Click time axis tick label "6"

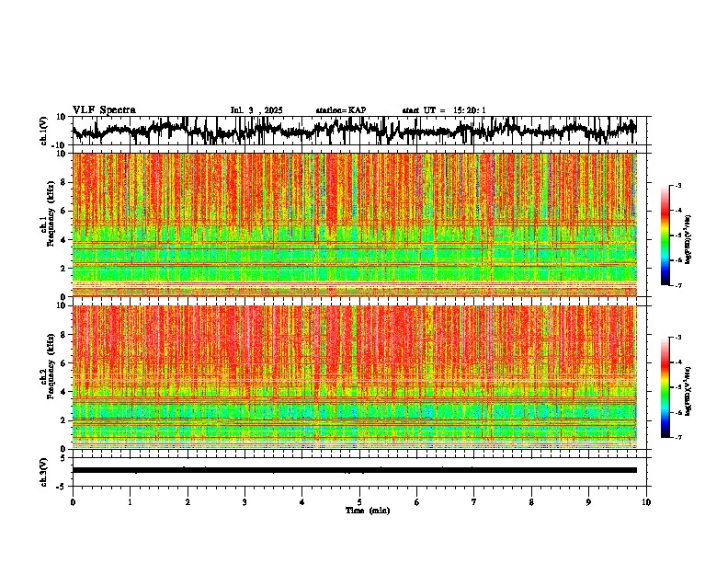(417, 502)
